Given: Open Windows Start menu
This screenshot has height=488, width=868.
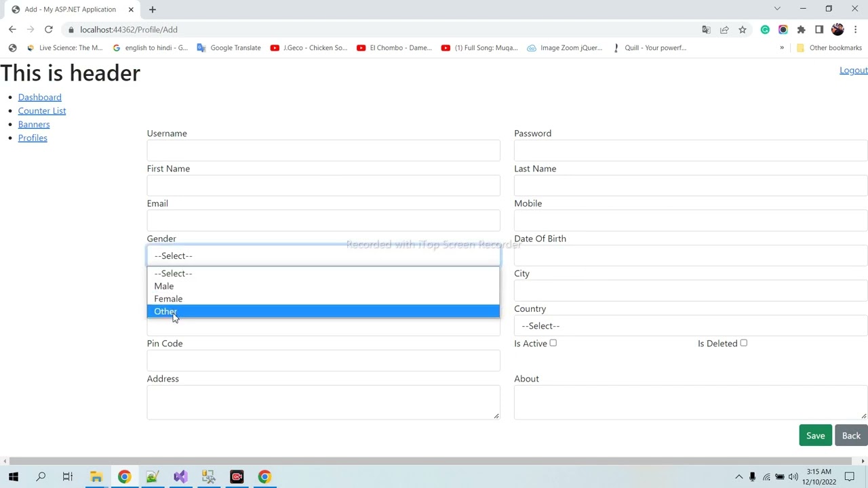Looking at the screenshot, I should tap(14, 477).
